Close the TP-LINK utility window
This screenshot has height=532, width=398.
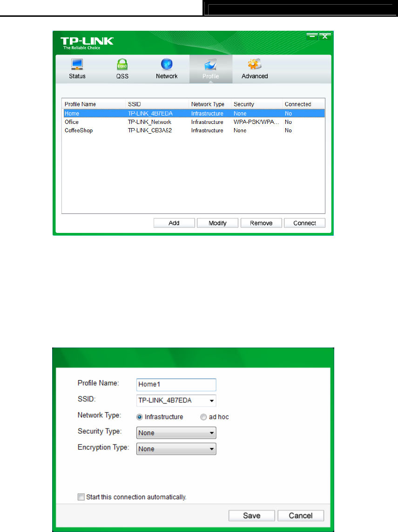(x=325, y=36)
